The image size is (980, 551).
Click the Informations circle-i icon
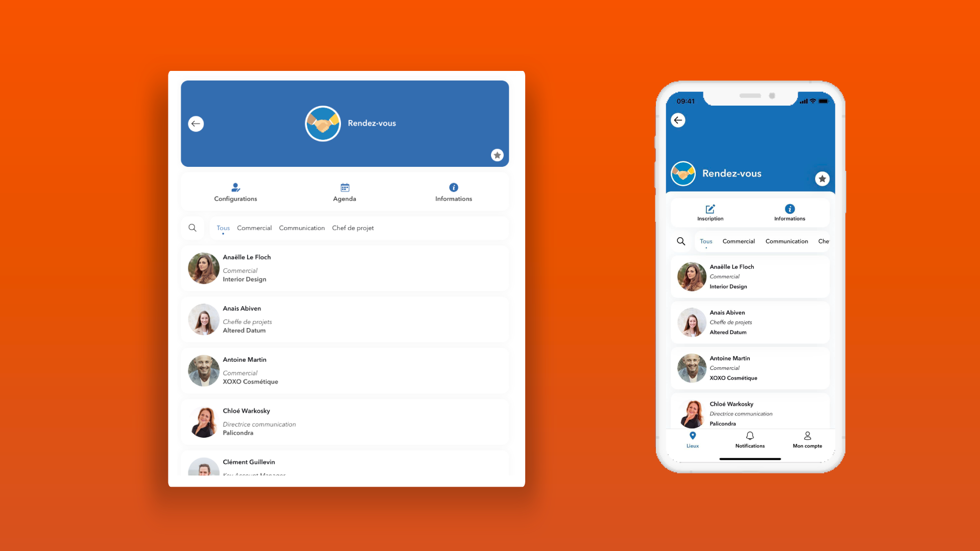click(x=453, y=187)
